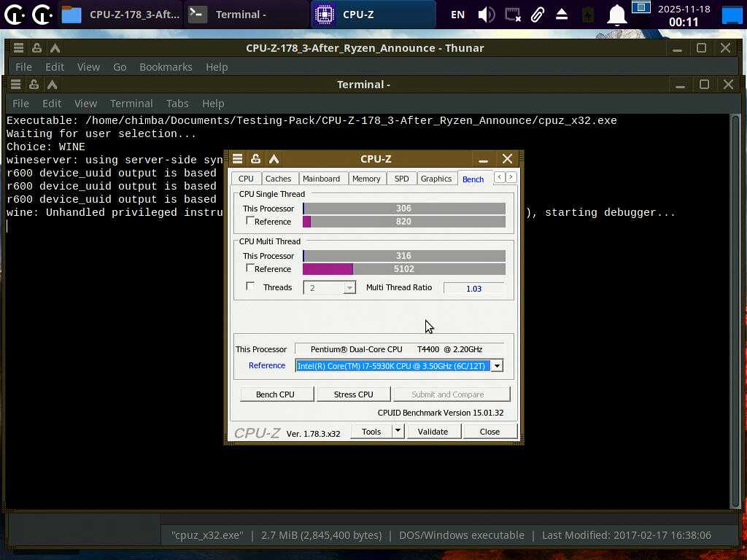Switch to the SPD tab
Screen dimensions: 747x560
(402, 179)
